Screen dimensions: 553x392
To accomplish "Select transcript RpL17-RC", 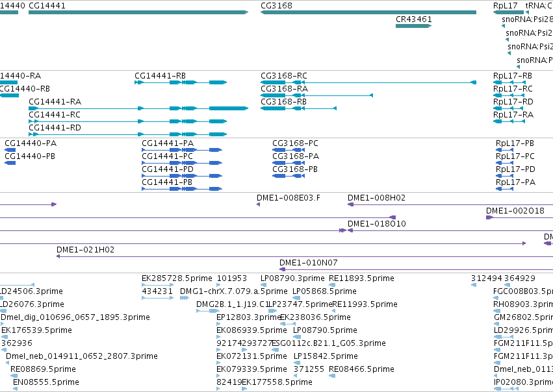I will 509,95.
